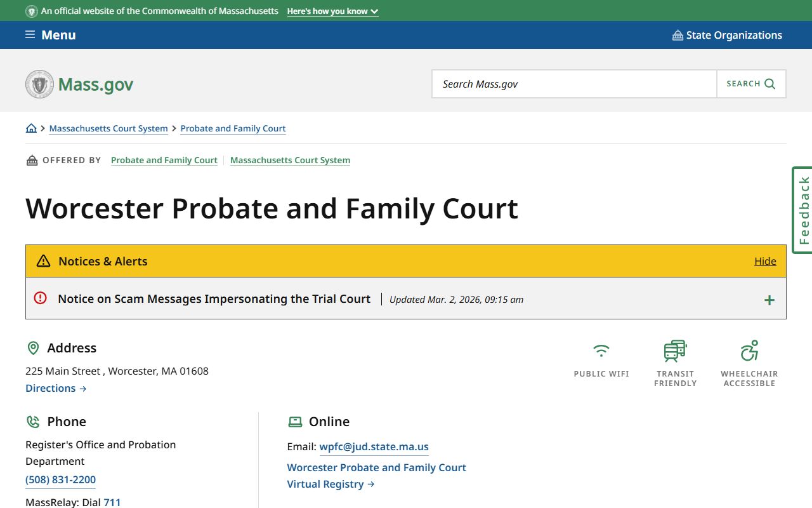
Task: Click the Phone handset icon
Action: (x=33, y=422)
